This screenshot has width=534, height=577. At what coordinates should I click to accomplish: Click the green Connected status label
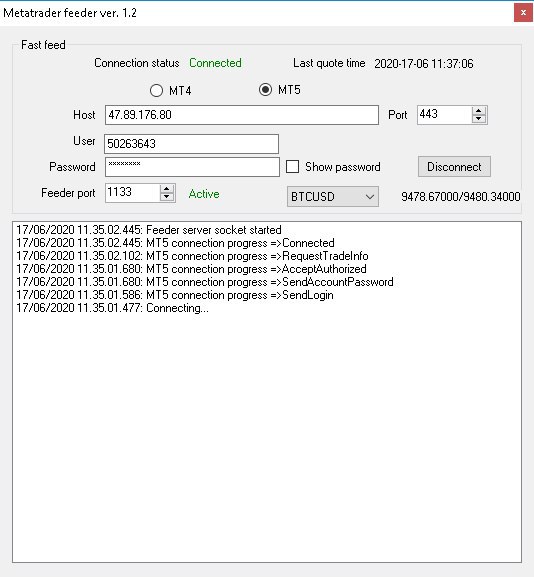pyautogui.click(x=215, y=63)
